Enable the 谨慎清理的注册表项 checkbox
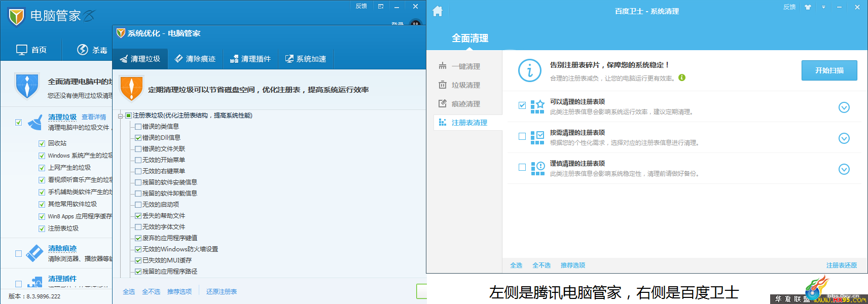The width and height of the screenshot is (868, 304). (522, 167)
